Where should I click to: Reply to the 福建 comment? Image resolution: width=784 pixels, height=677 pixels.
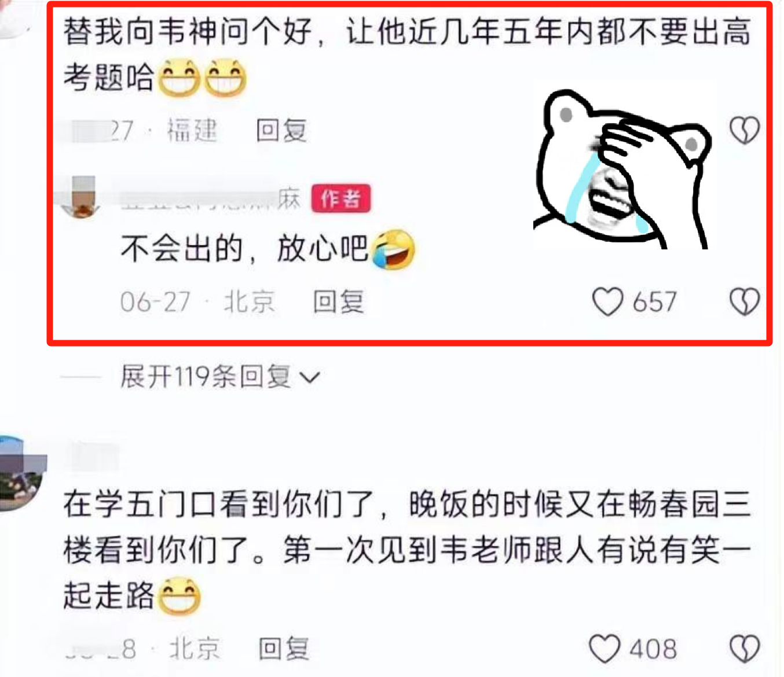281,130
